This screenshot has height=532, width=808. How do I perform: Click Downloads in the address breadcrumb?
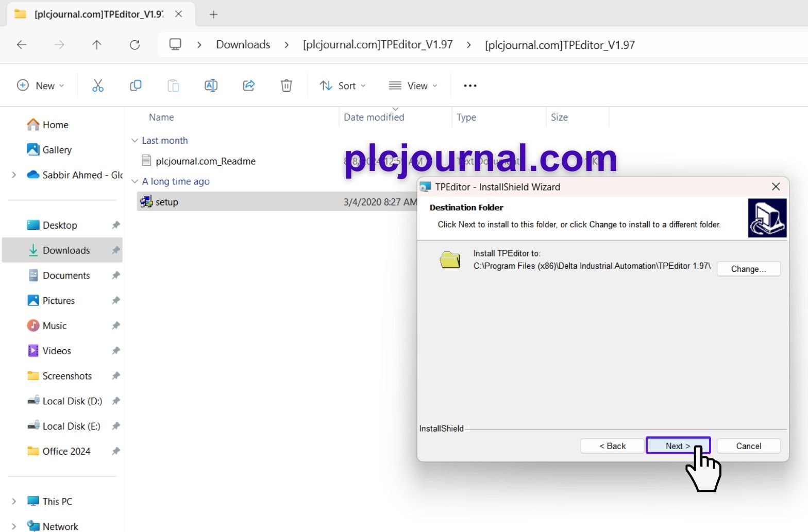(x=243, y=45)
